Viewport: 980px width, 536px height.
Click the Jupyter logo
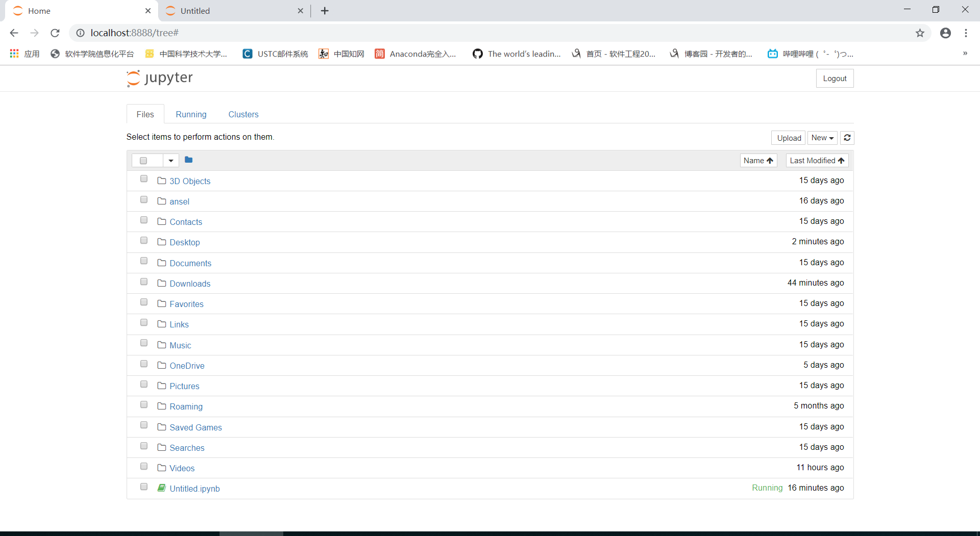(160, 78)
